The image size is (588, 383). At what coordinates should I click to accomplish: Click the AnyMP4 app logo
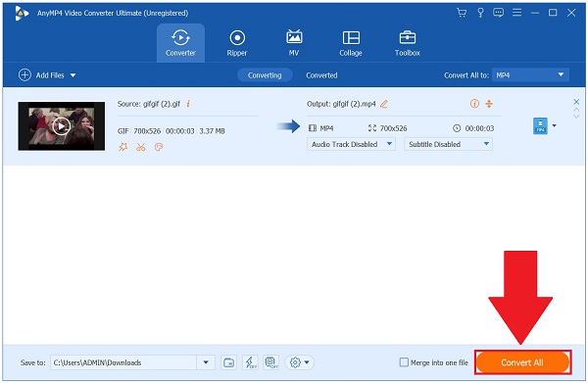[x=21, y=13]
